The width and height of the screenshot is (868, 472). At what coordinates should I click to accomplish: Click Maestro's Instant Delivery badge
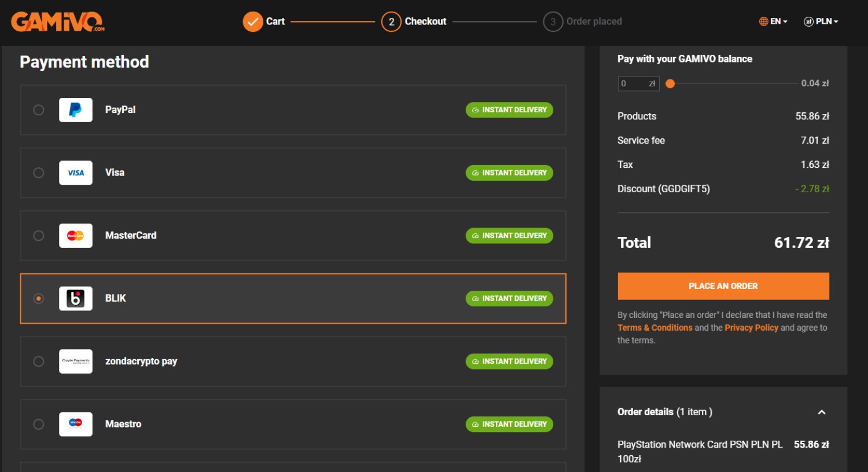pyautogui.click(x=509, y=424)
